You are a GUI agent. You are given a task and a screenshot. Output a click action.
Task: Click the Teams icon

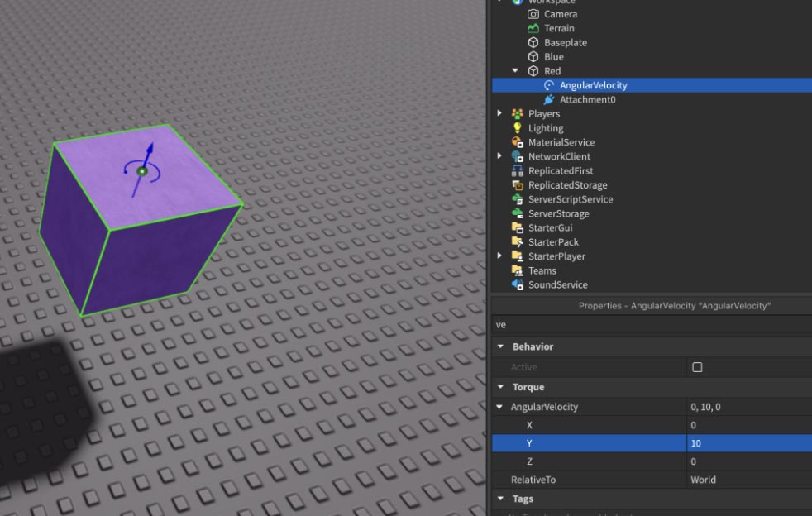coord(518,270)
